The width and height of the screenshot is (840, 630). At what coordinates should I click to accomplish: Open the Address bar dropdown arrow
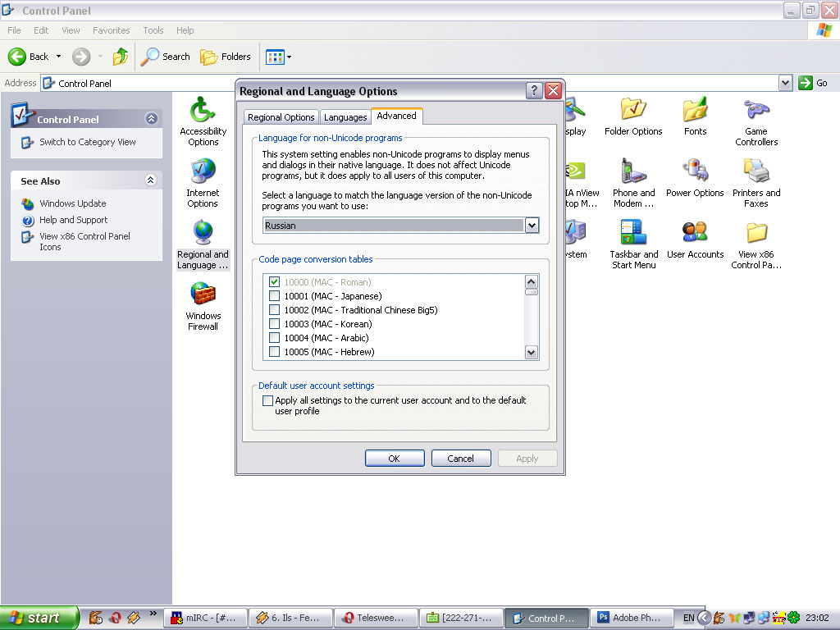785,83
